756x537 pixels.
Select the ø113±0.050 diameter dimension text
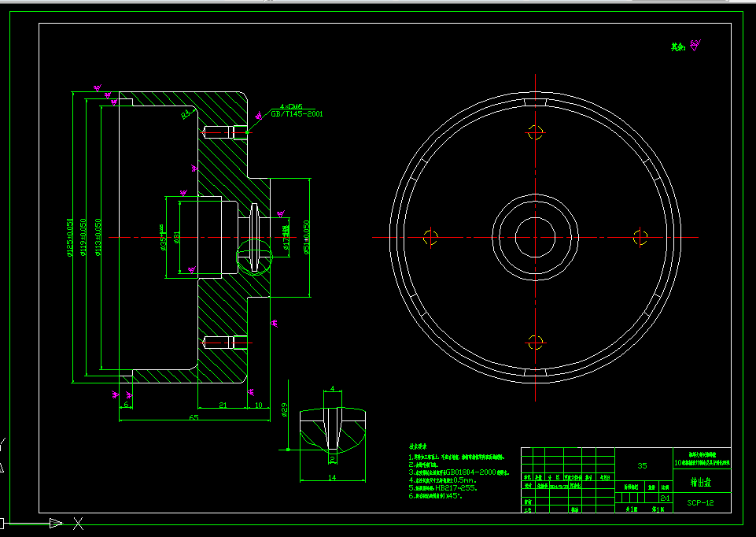coord(98,237)
